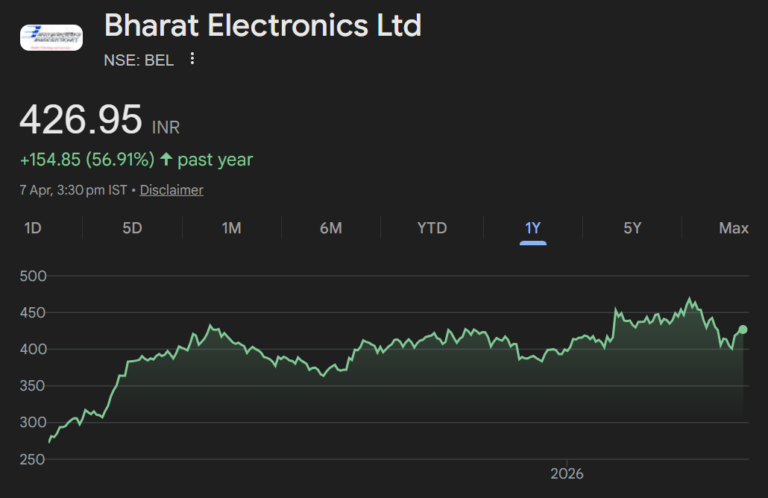
Task: Click the 450 y-axis label
Action: tap(33, 313)
